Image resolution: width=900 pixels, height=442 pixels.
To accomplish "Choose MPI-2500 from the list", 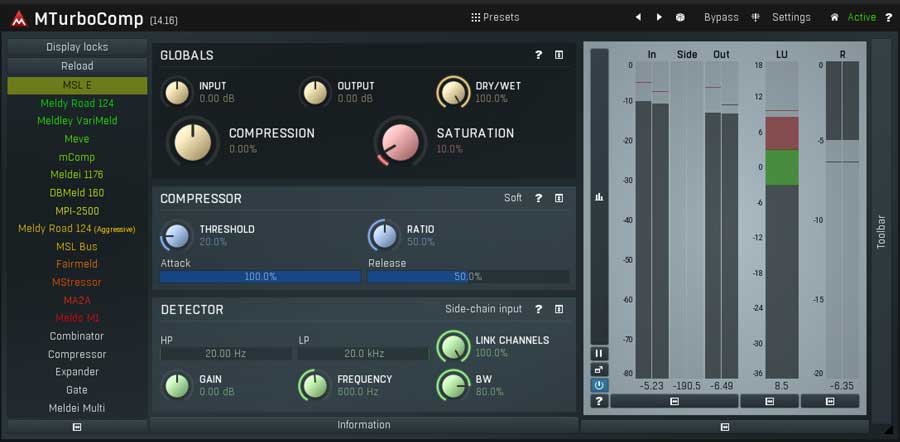I will point(77,211).
